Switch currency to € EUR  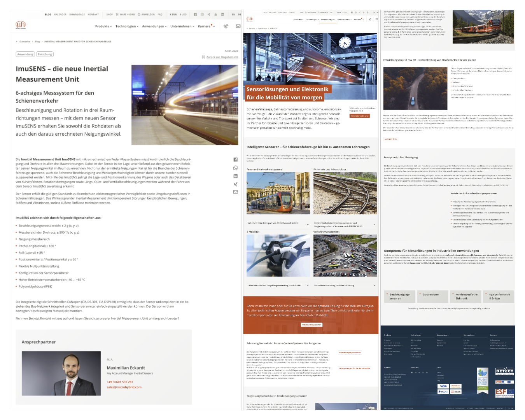(x=173, y=14)
